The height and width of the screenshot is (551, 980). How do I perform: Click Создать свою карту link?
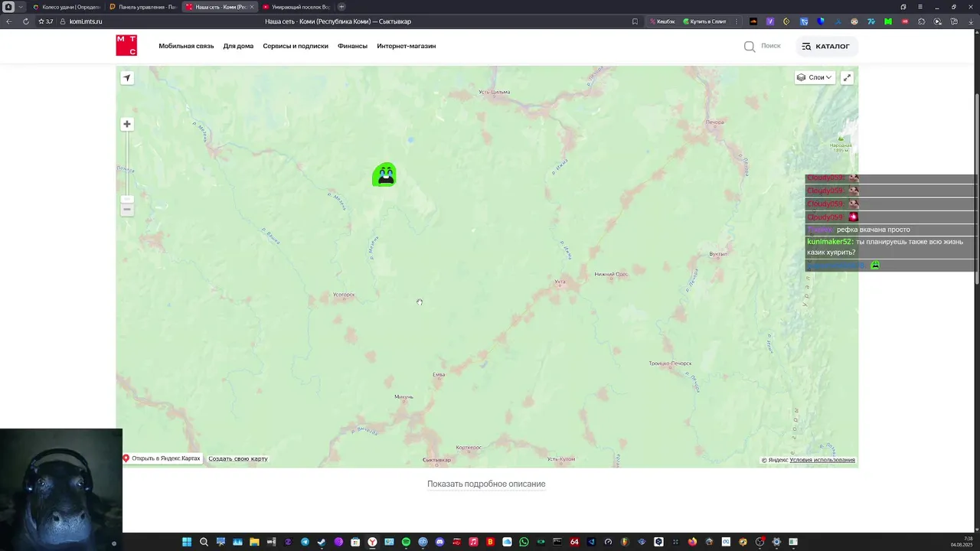point(238,458)
